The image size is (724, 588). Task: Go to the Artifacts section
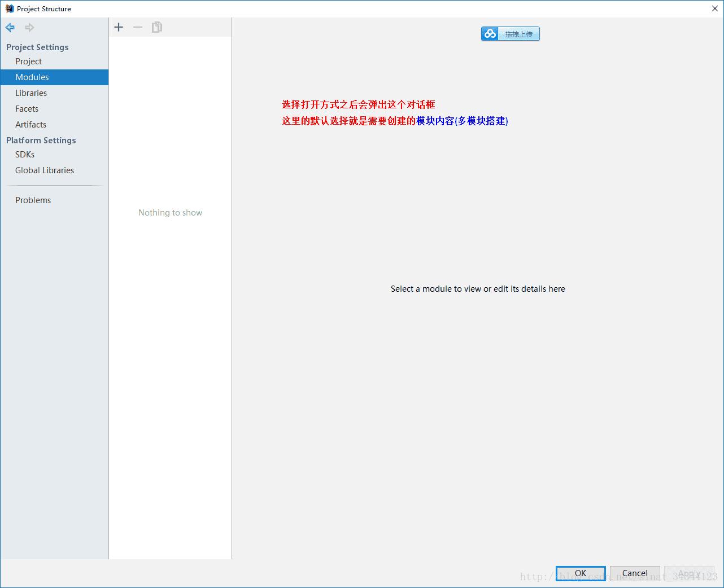[x=31, y=125]
